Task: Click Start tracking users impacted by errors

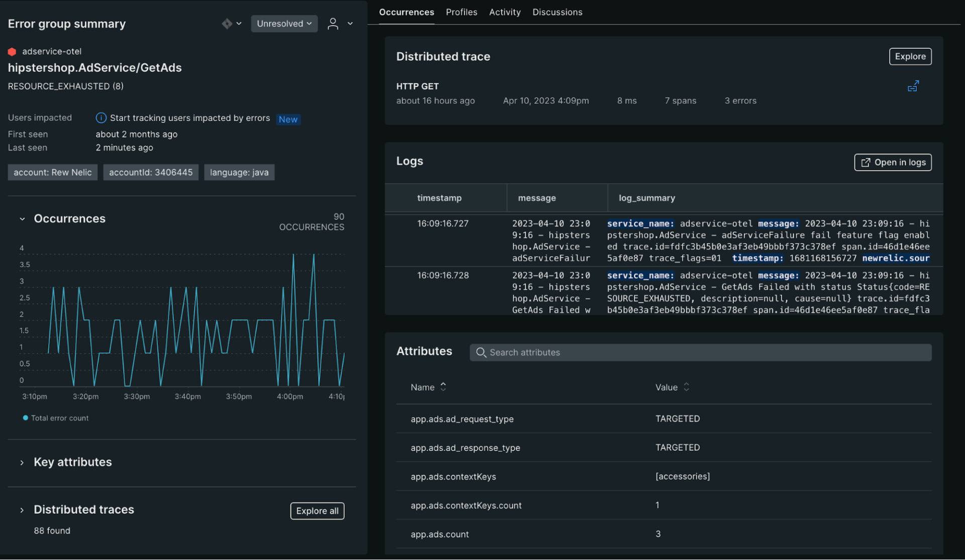Action: (x=190, y=118)
